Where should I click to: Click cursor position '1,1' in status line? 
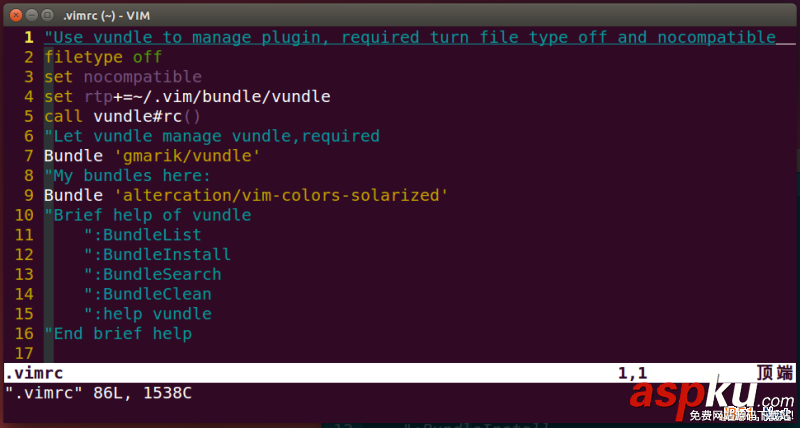[x=633, y=373]
